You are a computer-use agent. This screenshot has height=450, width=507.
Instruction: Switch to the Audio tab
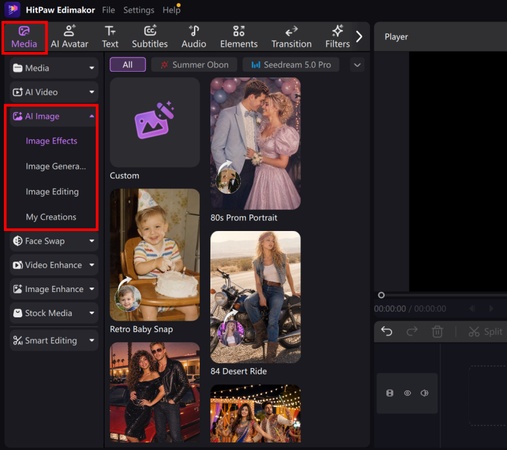(194, 37)
